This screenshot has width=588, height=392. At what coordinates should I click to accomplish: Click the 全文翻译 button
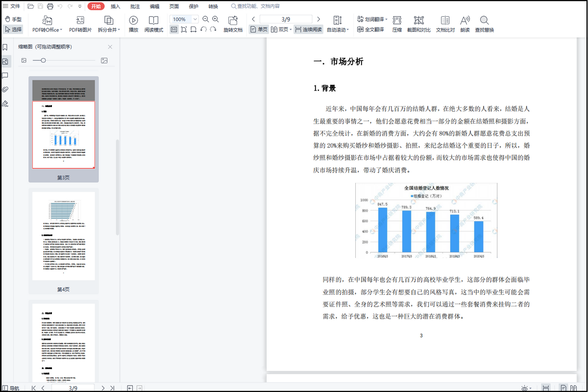[371, 29]
